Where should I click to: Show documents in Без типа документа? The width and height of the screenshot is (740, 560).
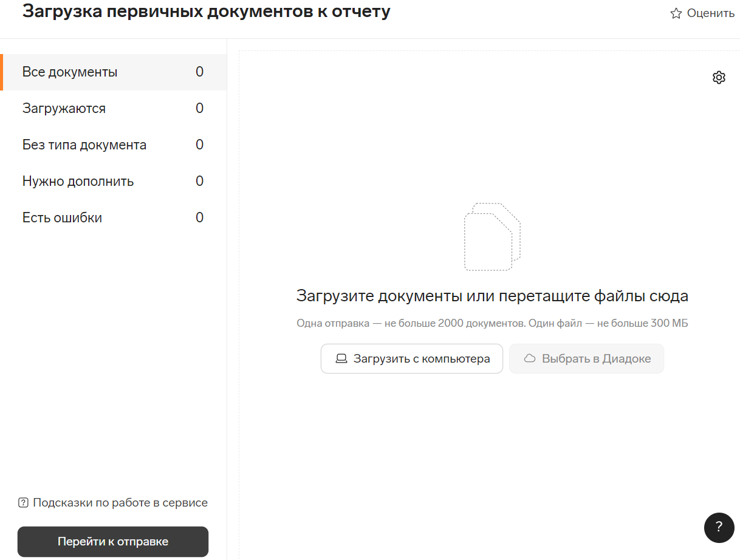(84, 145)
